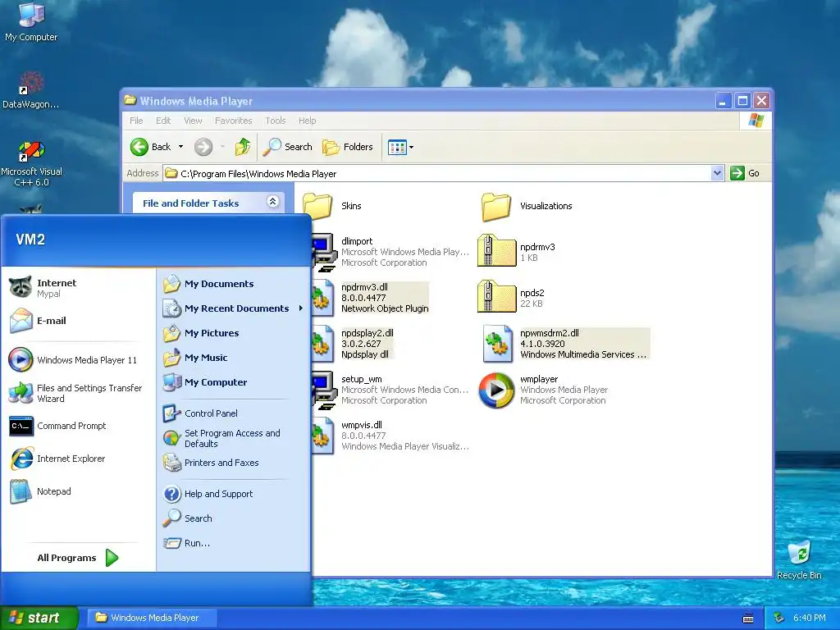Select the setup_wm file
The image size is (840, 630).
click(391, 390)
